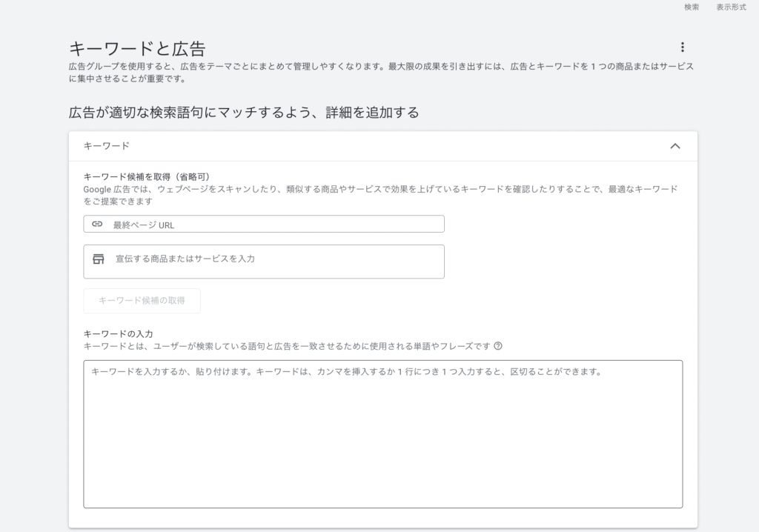Click the キーワードの入力 label
Screen dimensions: 759x532
119,334
